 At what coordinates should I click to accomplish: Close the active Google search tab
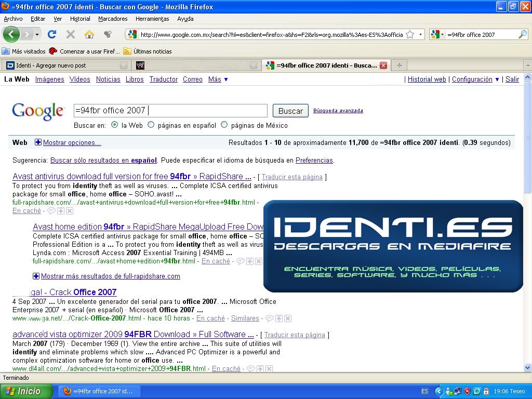383,65
